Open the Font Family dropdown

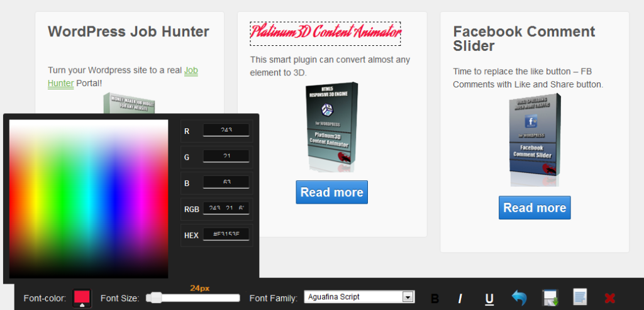[x=359, y=297]
